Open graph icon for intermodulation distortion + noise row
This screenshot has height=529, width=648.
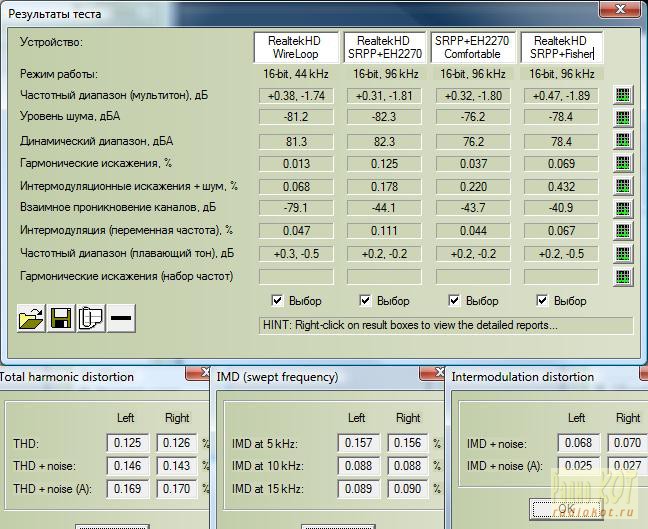622,186
